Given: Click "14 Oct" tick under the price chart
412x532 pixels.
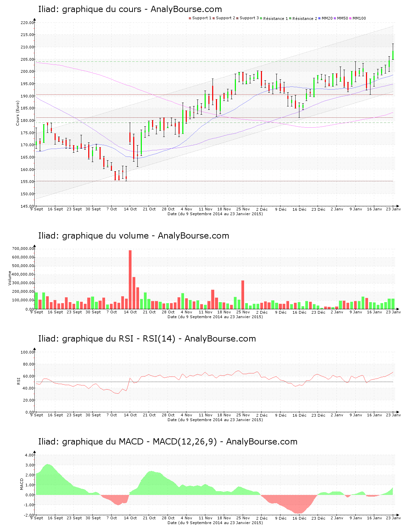Looking at the screenshot, I should pos(130,209).
